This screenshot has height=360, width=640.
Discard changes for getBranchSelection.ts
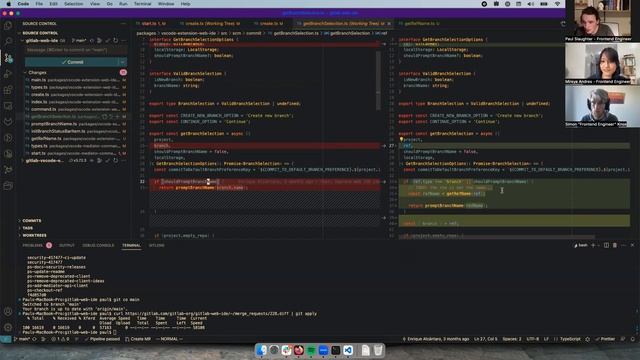point(111,116)
